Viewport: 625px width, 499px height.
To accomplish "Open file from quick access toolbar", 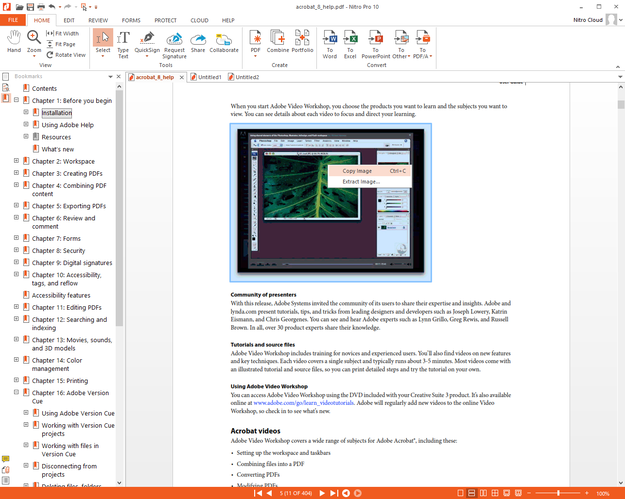I will coord(20,7).
